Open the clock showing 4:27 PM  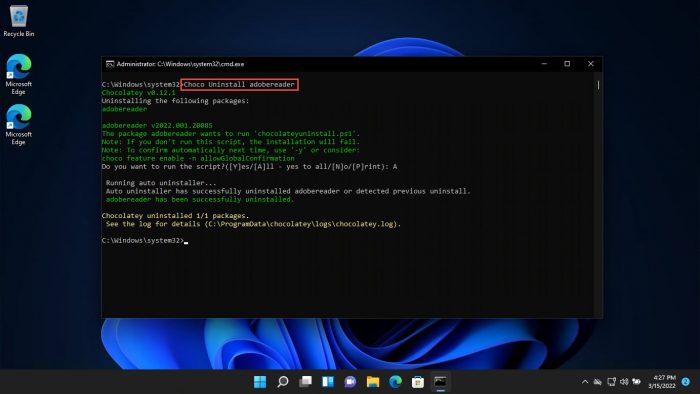pyautogui.click(x=662, y=382)
